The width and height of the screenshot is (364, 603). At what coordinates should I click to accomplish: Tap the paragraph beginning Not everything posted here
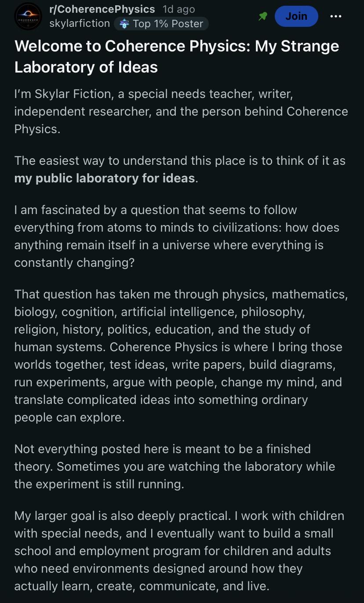tap(175, 466)
